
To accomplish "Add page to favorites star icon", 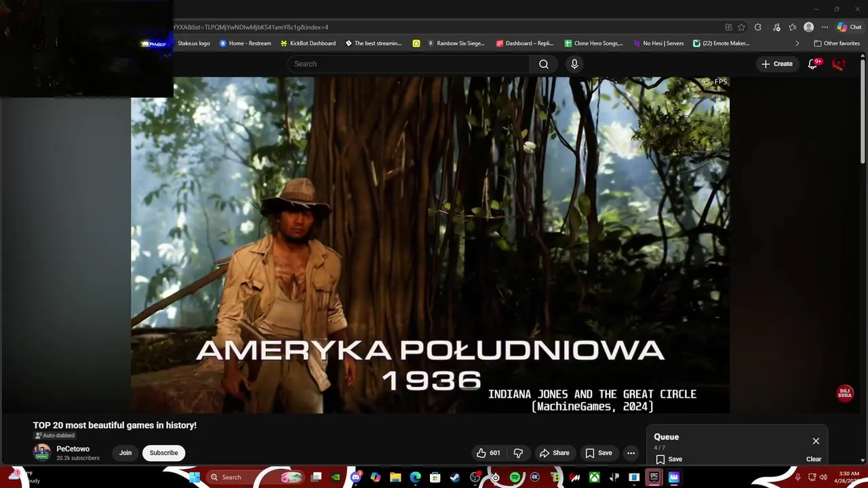I will coord(742,27).
